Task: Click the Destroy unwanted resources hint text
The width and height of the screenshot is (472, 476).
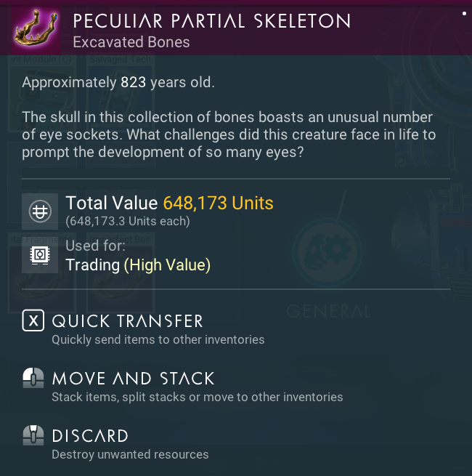Action: [130, 455]
